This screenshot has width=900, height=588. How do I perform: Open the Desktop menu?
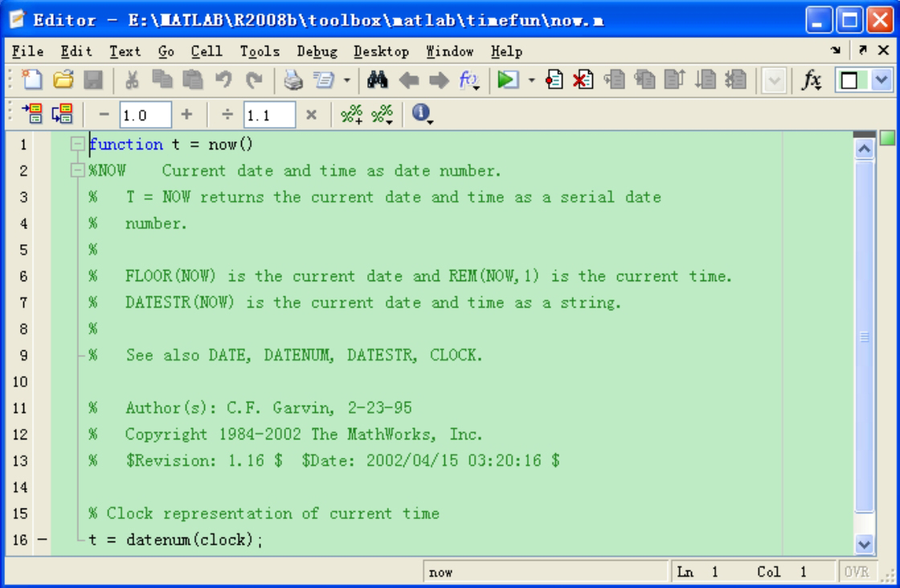(381, 51)
